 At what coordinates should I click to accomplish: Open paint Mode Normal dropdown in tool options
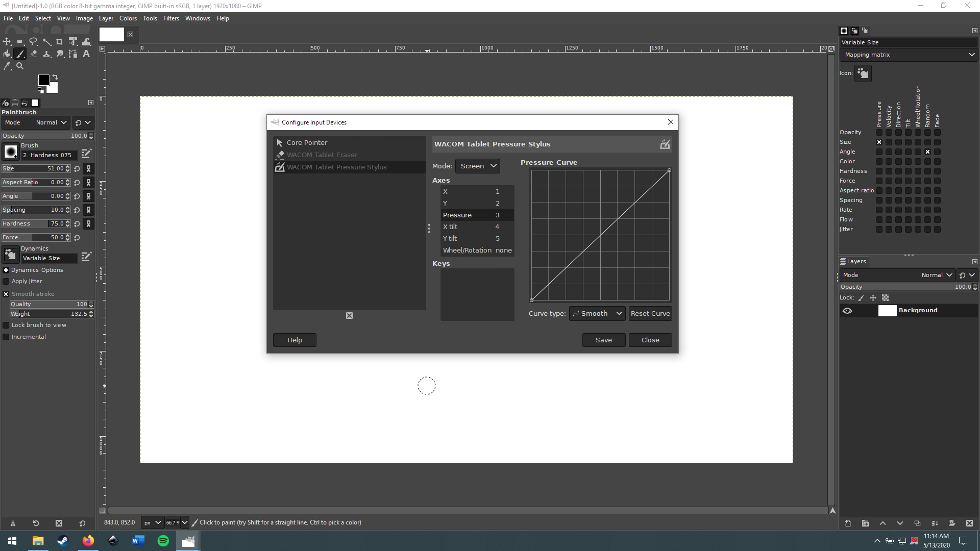[x=36, y=122]
